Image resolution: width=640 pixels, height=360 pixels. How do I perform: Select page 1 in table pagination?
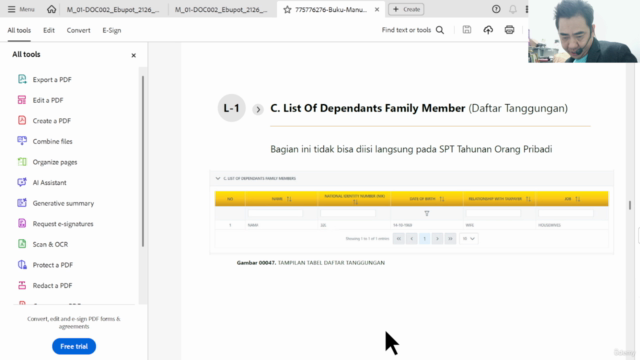[424, 239]
